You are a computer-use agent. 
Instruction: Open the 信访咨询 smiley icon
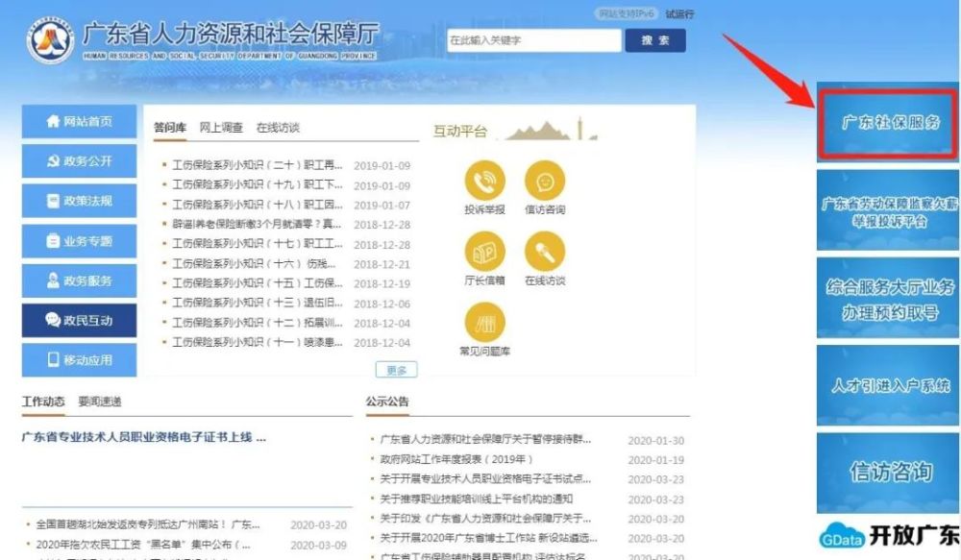(545, 181)
